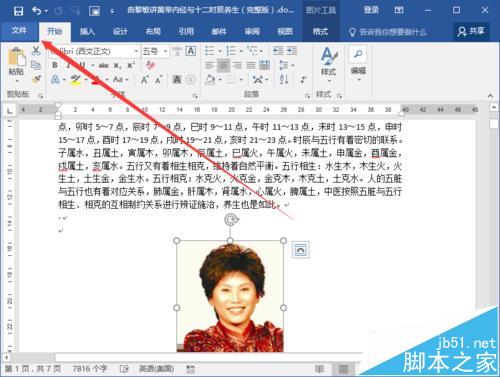Open Asian layout dropdown
Screen dimensions: 500x377
click(260, 79)
